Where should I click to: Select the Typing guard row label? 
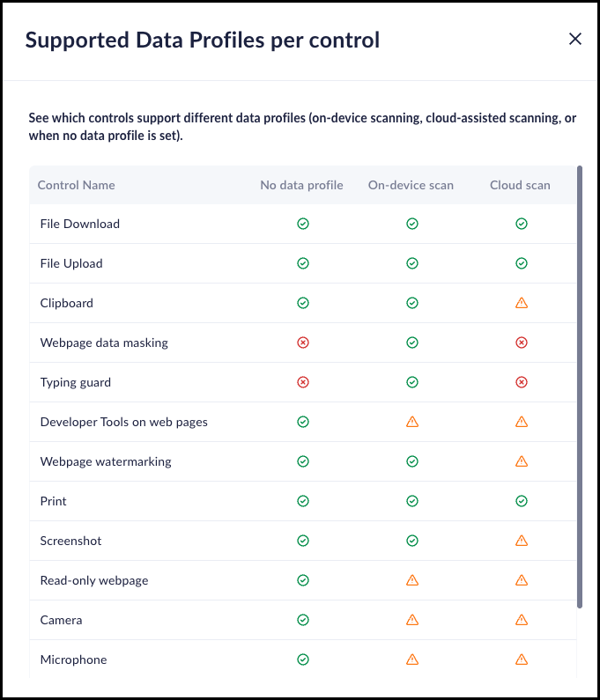pos(76,382)
